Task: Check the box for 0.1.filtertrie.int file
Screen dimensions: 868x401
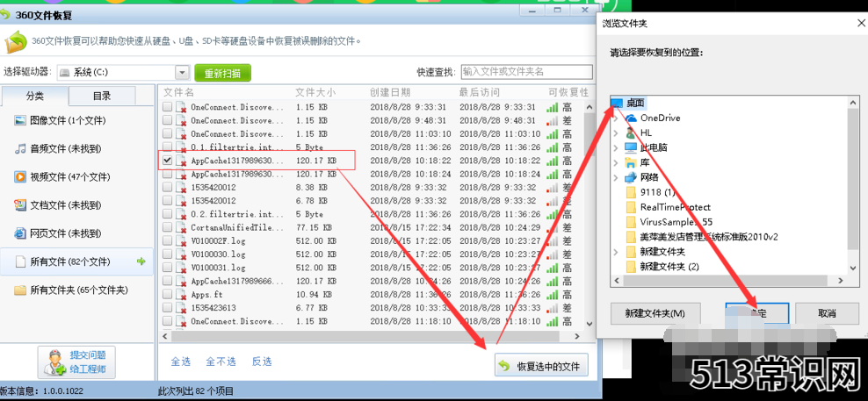Action: pos(167,147)
